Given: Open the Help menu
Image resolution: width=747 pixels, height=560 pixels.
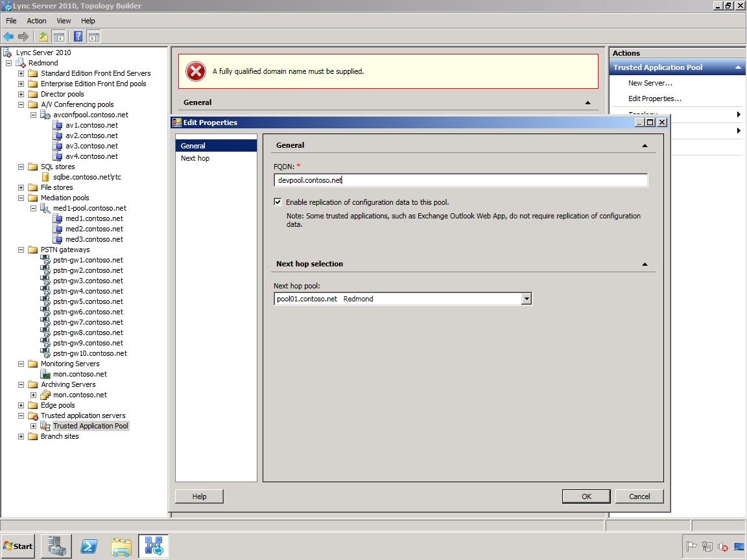Looking at the screenshot, I should (88, 21).
